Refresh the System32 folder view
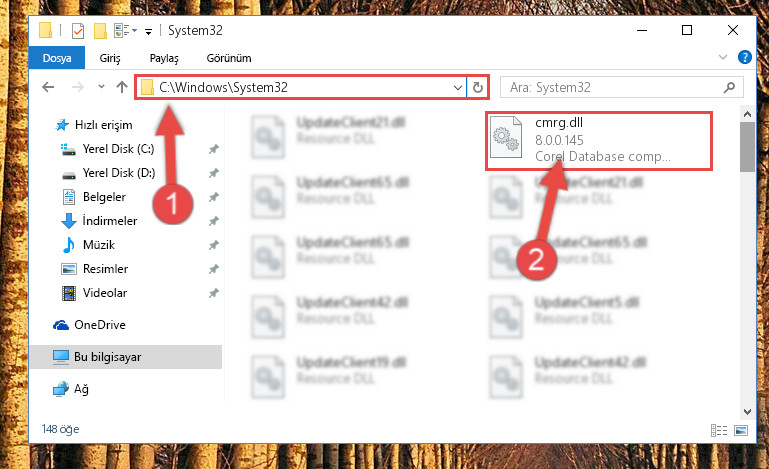 click(478, 87)
